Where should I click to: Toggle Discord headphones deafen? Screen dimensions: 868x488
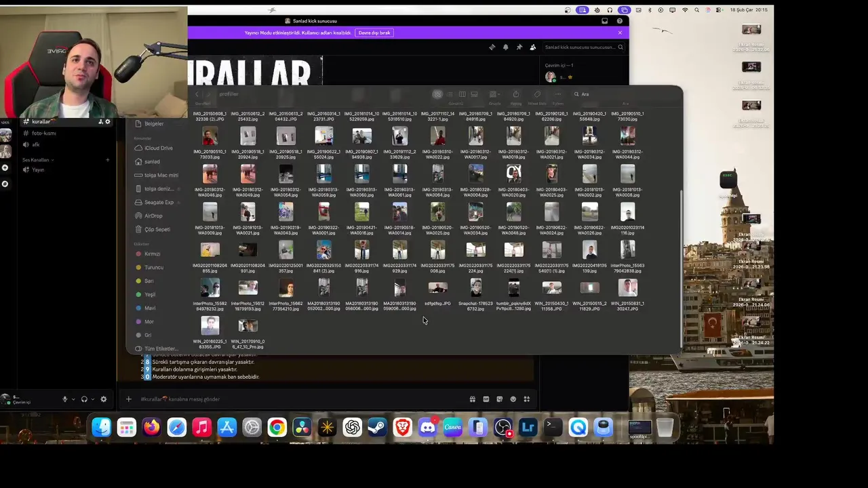(84, 399)
